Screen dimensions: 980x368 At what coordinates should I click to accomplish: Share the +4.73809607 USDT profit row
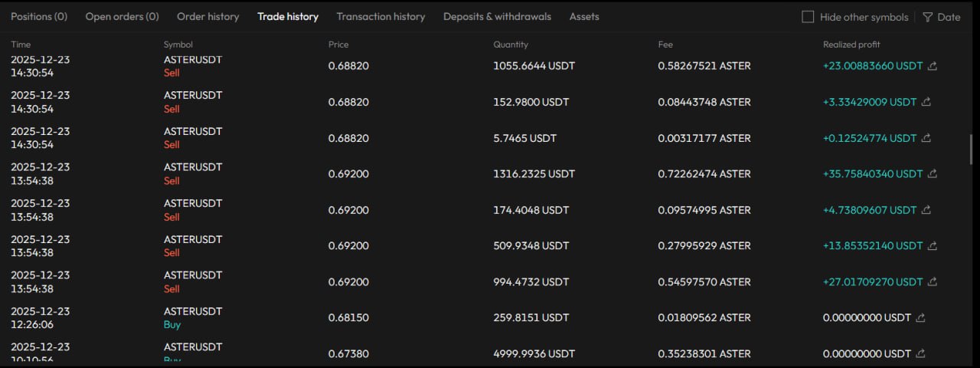[926, 210]
